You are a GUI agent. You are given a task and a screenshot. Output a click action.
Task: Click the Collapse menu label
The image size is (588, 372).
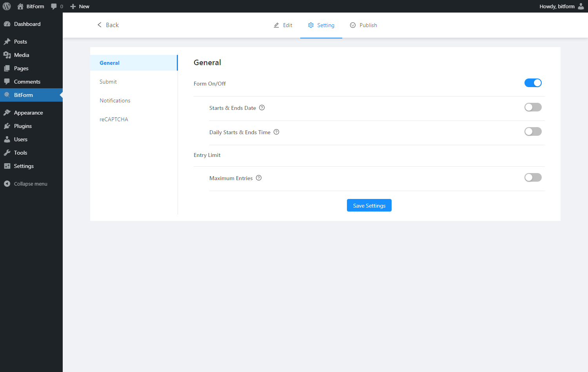(x=31, y=184)
